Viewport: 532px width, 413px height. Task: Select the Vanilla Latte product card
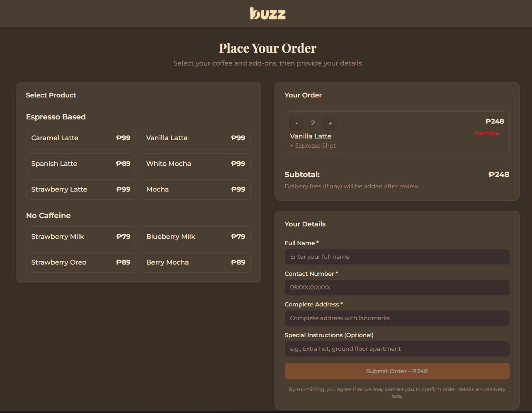(195, 138)
